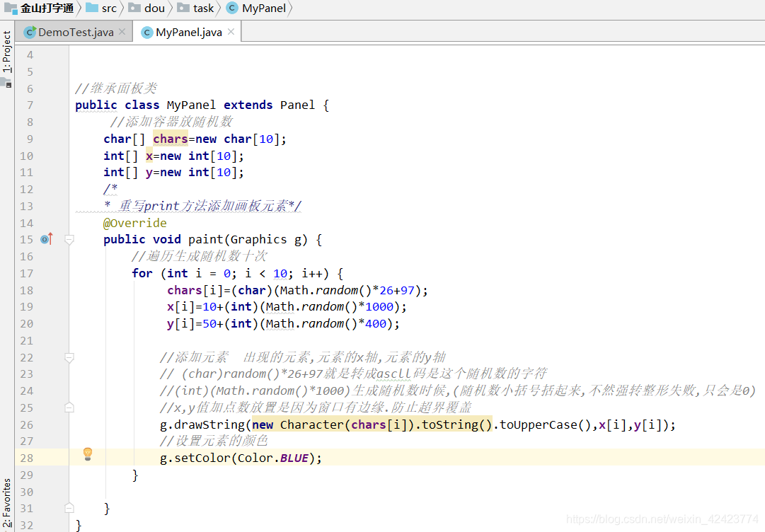
Task: Open the DemoTest.java tab
Action: [x=76, y=33]
